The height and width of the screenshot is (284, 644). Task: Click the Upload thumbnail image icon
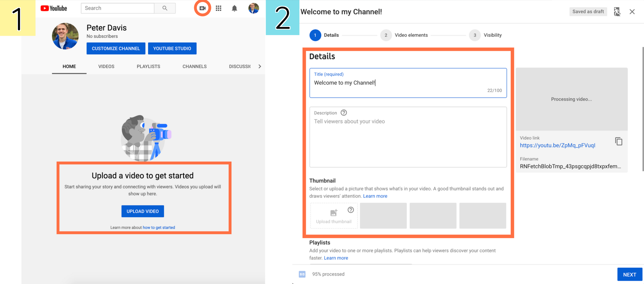tap(334, 213)
